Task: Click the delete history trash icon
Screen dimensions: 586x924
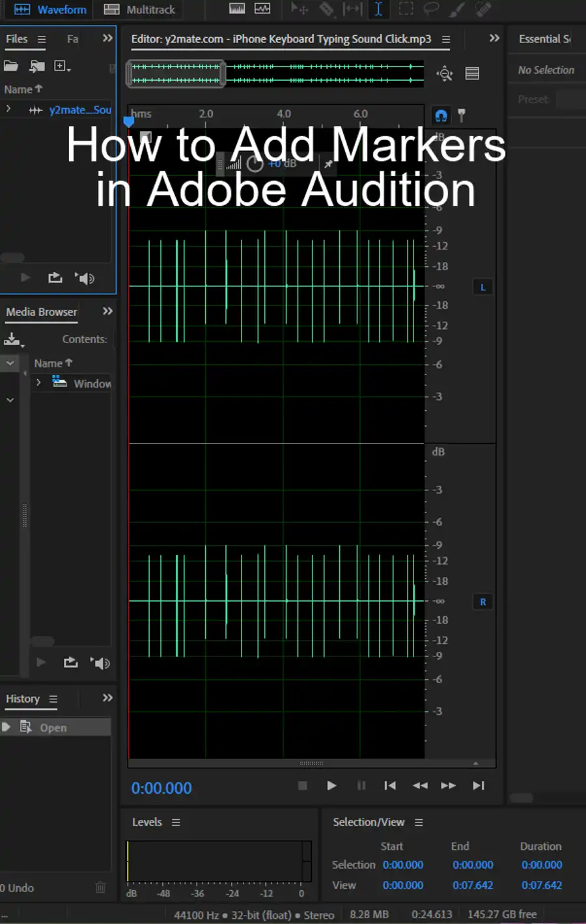Action: click(100, 888)
